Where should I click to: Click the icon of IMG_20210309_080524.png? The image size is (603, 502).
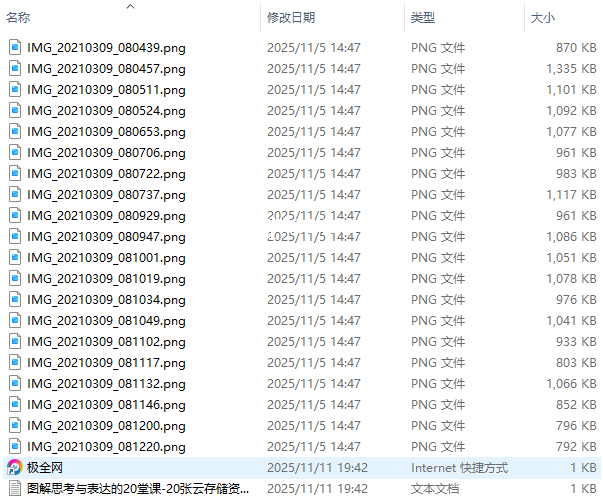click(x=15, y=110)
